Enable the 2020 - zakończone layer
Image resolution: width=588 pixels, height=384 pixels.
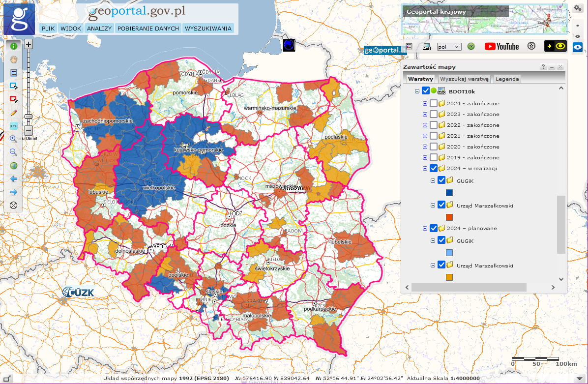click(434, 147)
